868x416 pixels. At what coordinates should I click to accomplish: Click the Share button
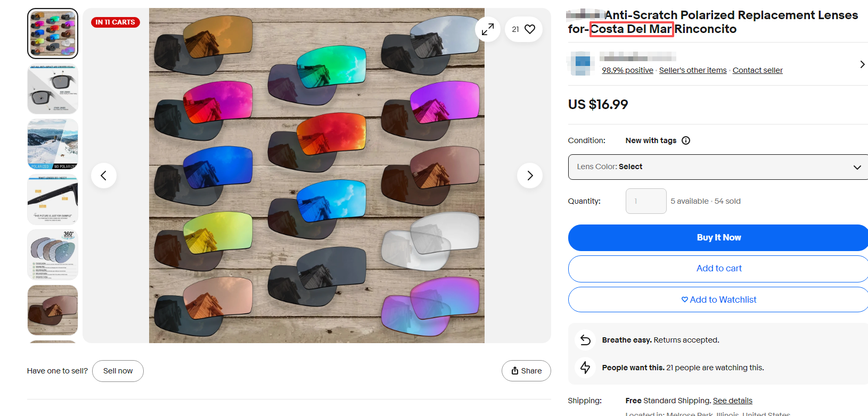[x=526, y=371]
